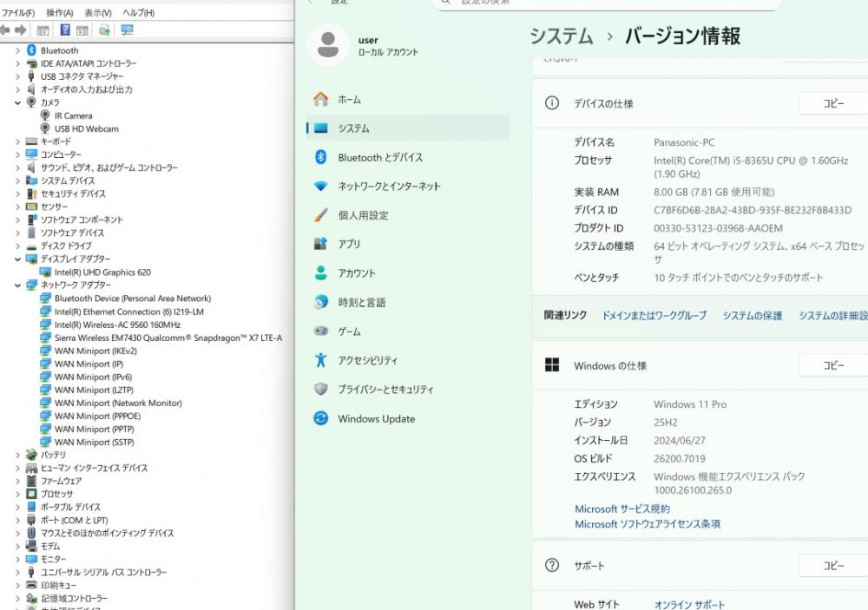Screen dimensions: 868x610
Task: Open the 操作(A) menu
Action: coord(59,13)
